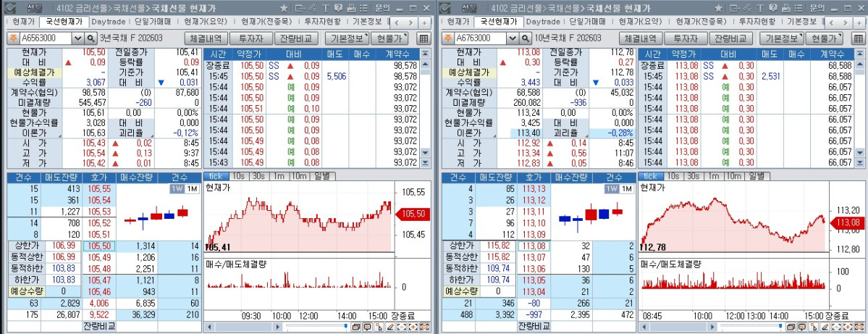Click the horizontal scrollbar right arrow under the 10년국채 chart
This screenshot has height=334, width=868.
tap(712, 327)
